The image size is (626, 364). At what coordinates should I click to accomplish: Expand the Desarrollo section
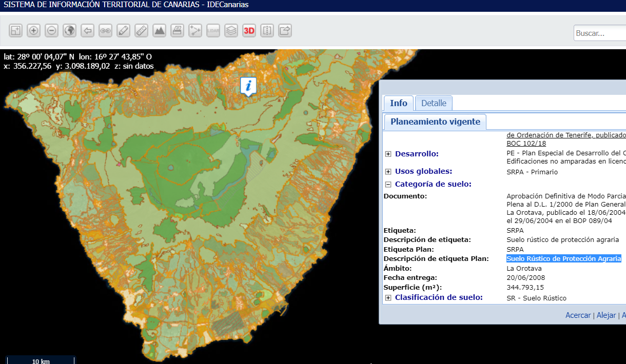(388, 154)
